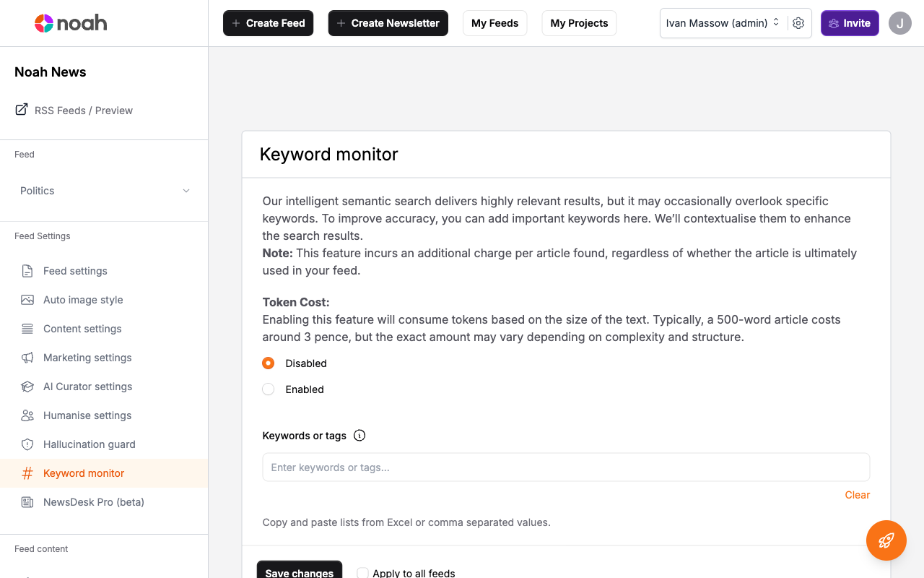Select the Auto image style image icon

pyautogui.click(x=27, y=300)
